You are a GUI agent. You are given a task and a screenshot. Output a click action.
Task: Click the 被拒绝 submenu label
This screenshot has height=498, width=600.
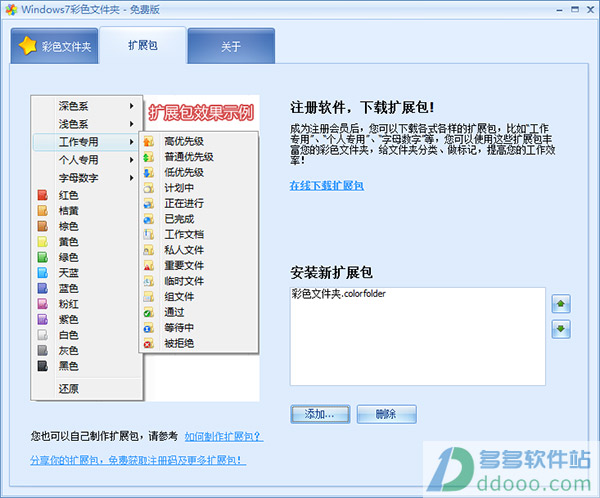tap(179, 343)
